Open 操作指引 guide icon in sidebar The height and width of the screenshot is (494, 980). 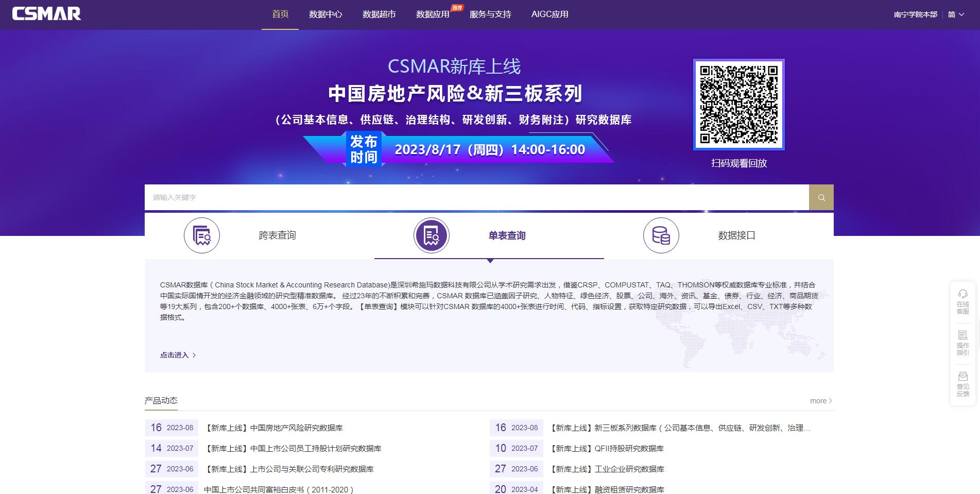(962, 343)
